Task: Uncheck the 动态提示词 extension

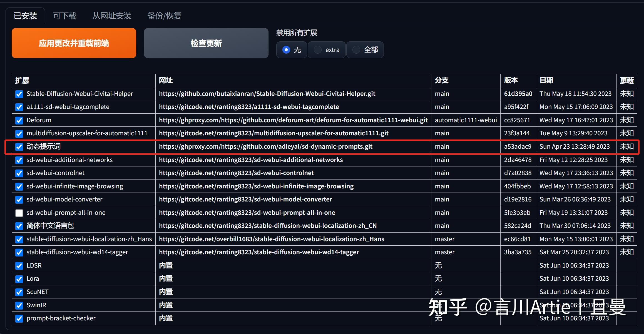Action: (x=19, y=147)
